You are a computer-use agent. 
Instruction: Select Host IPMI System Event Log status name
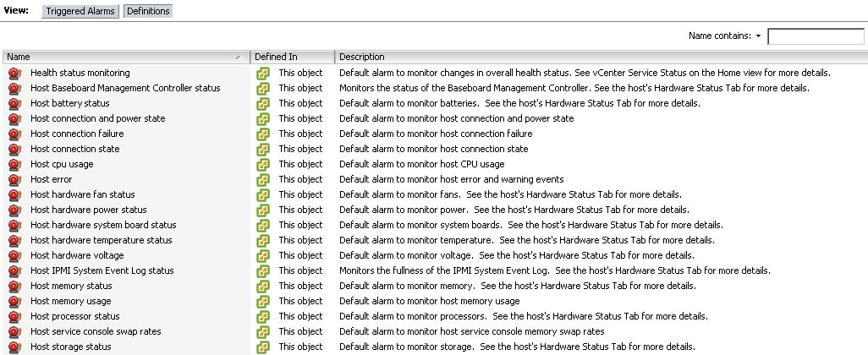click(x=102, y=270)
